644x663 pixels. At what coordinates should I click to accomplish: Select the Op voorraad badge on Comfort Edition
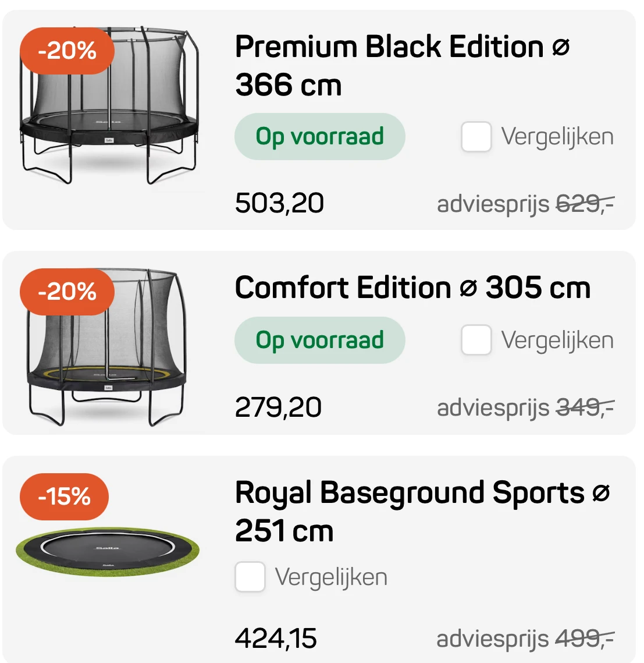319,341
